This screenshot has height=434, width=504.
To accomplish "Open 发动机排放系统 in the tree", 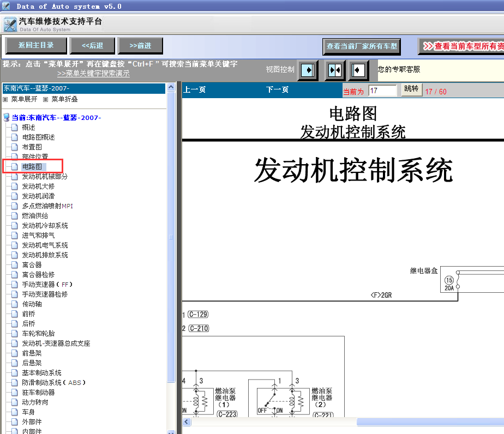I will [x=45, y=255].
